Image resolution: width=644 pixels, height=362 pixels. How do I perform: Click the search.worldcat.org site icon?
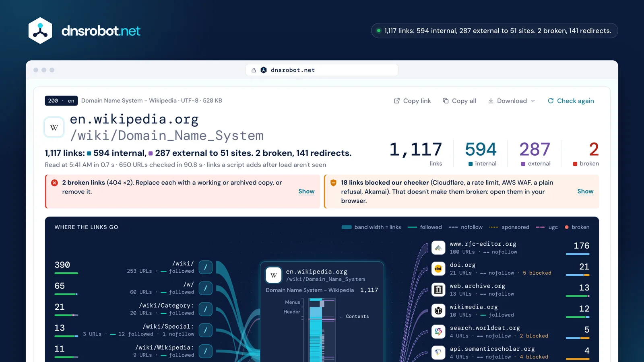(438, 331)
